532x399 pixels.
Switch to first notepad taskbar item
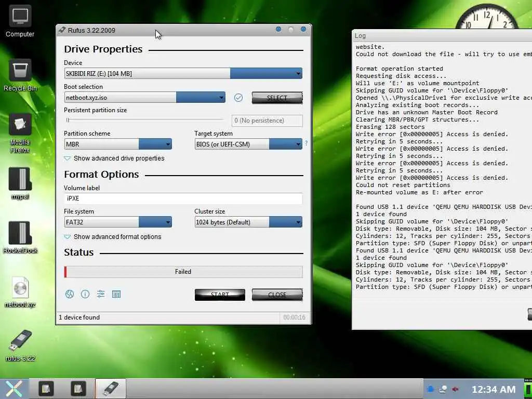[46, 389]
